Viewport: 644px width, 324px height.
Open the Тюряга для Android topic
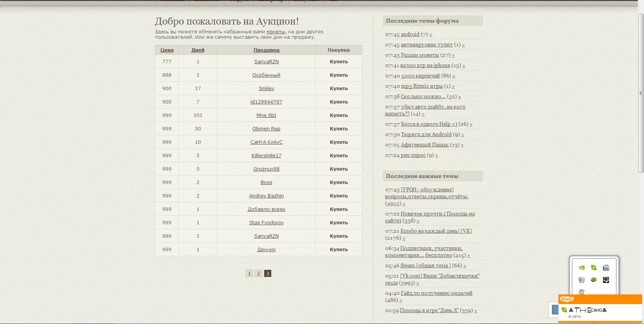click(x=426, y=134)
